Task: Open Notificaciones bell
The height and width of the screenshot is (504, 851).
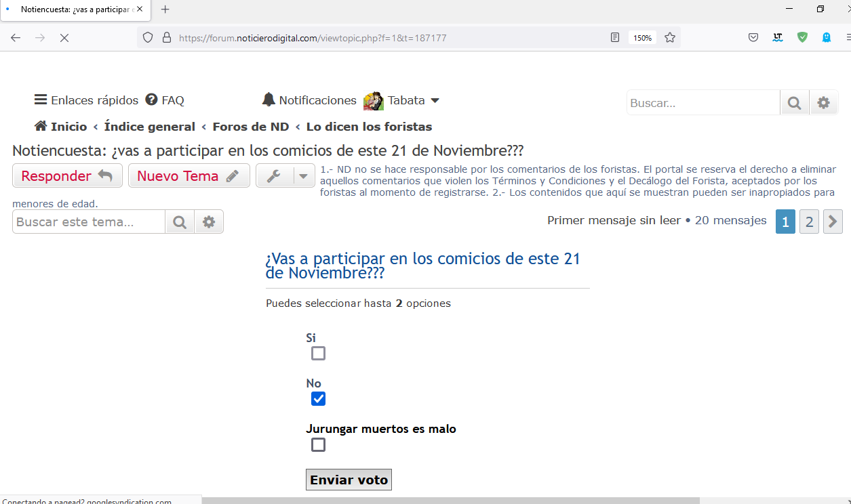Action: (x=309, y=100)
